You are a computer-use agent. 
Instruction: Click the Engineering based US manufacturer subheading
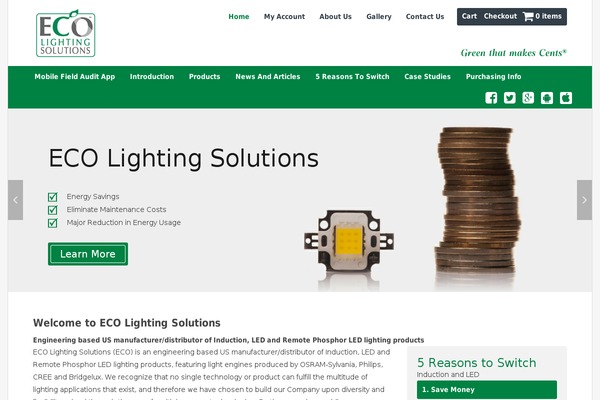point(228,340)
